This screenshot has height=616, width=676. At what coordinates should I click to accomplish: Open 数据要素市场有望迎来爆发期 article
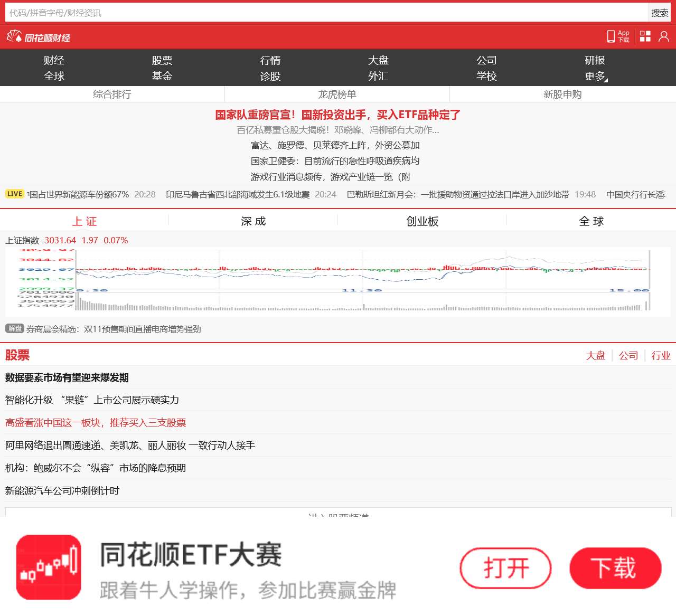[x=67, y=377]
